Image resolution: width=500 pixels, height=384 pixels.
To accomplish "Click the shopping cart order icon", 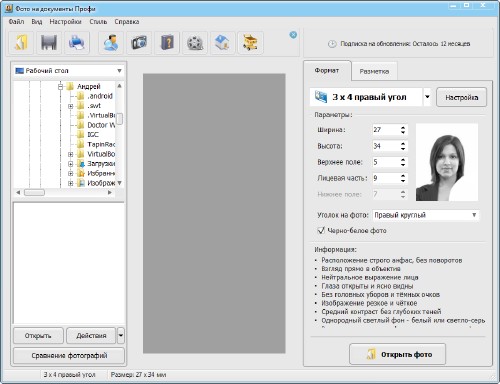I will tap(251, 43).
